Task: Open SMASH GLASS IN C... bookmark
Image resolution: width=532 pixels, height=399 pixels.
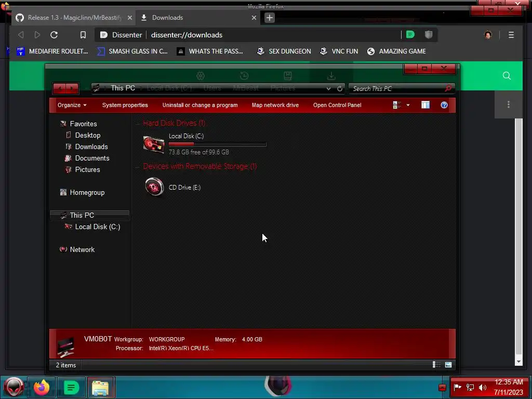Action: tap(132, 51)
